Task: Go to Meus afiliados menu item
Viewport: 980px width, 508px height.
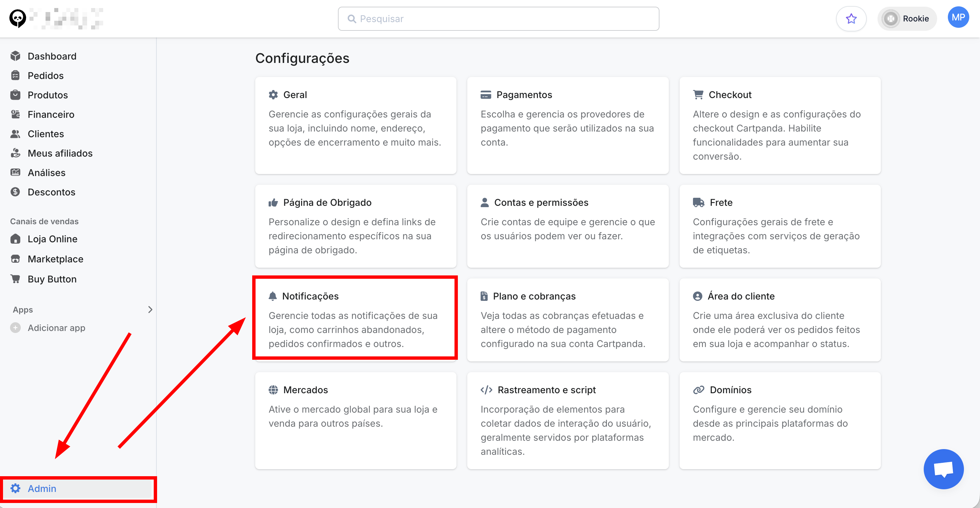Action: pos(60,153)
